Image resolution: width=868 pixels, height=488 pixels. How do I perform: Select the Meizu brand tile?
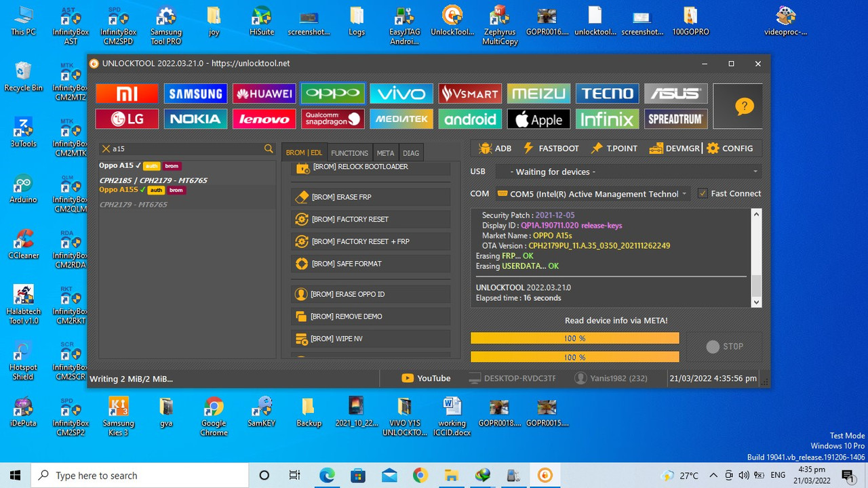538,94
